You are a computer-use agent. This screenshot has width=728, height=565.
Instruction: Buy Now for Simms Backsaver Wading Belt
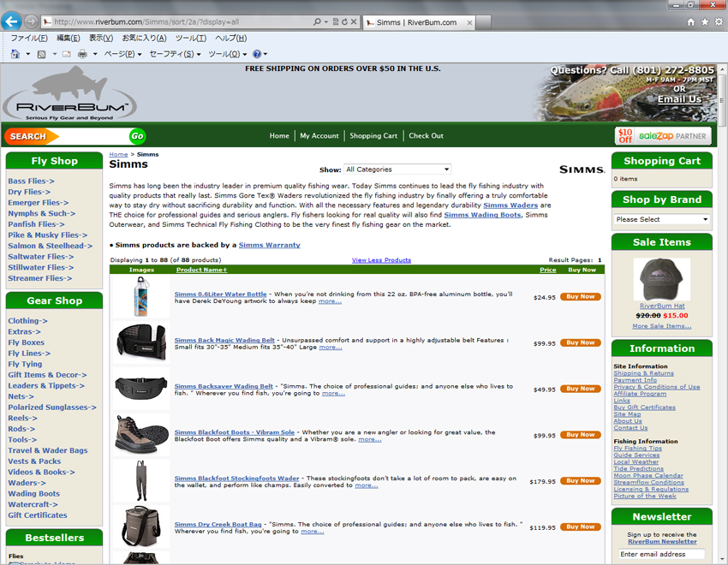581,389
